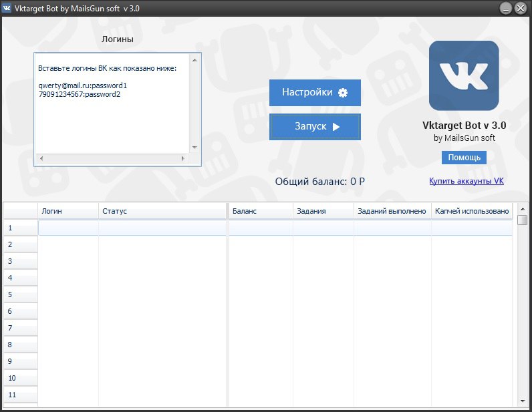Click logins box scroll-left arrow

41,158
